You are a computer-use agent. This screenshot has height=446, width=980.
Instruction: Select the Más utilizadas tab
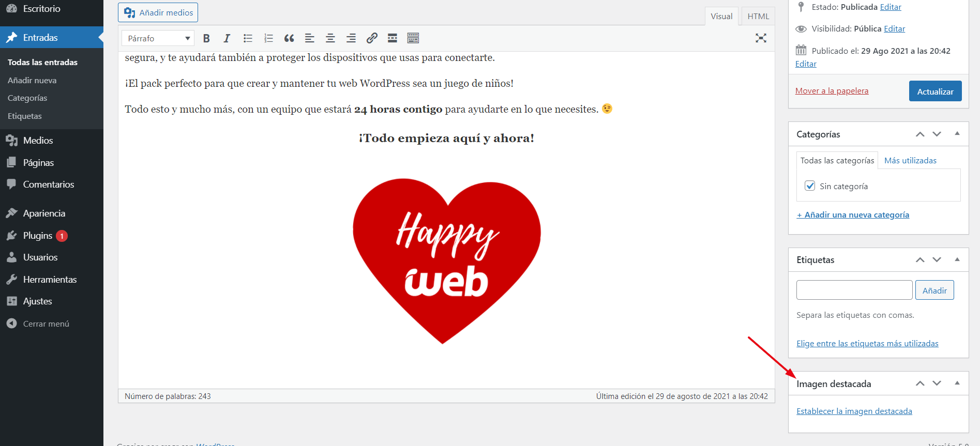[x=910, y=161]
